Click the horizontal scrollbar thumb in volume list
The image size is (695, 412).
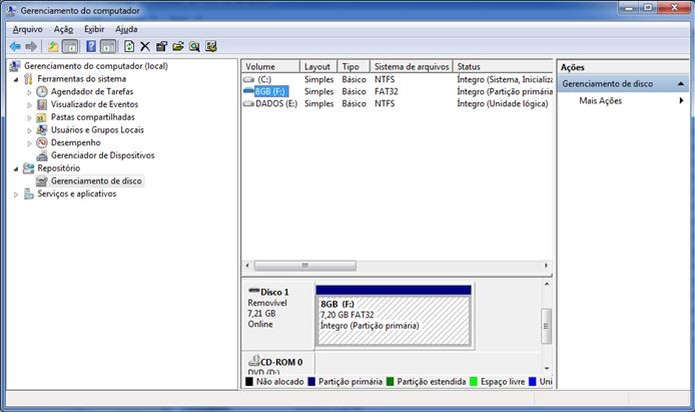click(305, 266)
